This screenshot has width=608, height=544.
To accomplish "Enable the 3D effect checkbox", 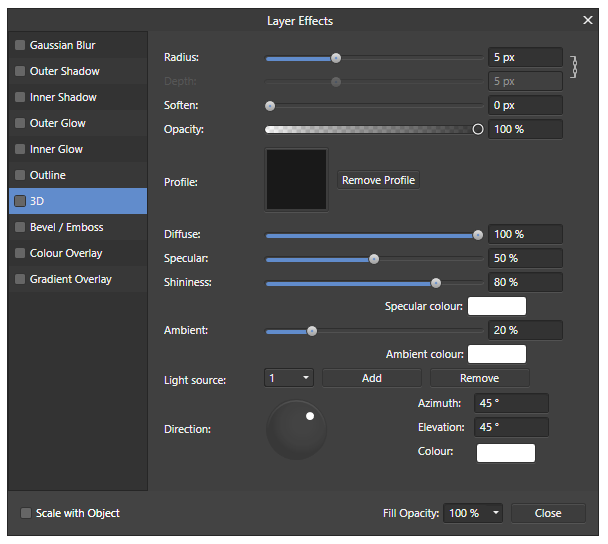I will pos(20,201).
